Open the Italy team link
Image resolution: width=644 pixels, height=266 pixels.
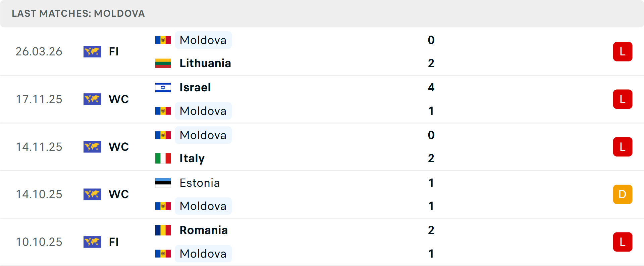point(192,158)
